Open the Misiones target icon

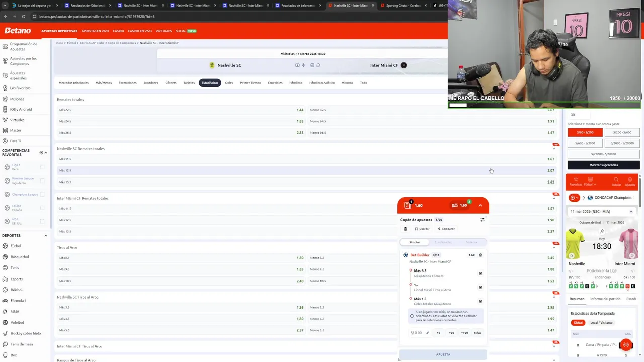pyautogui.click(x=5, y=99)
